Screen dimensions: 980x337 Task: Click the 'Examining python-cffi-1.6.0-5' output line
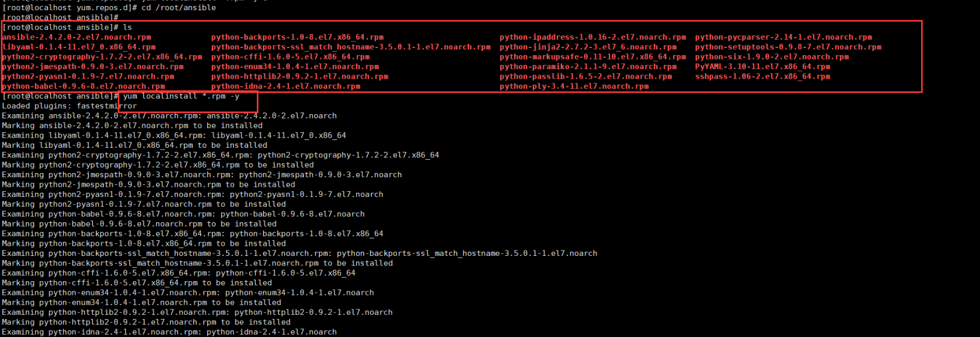pos(179,273)
